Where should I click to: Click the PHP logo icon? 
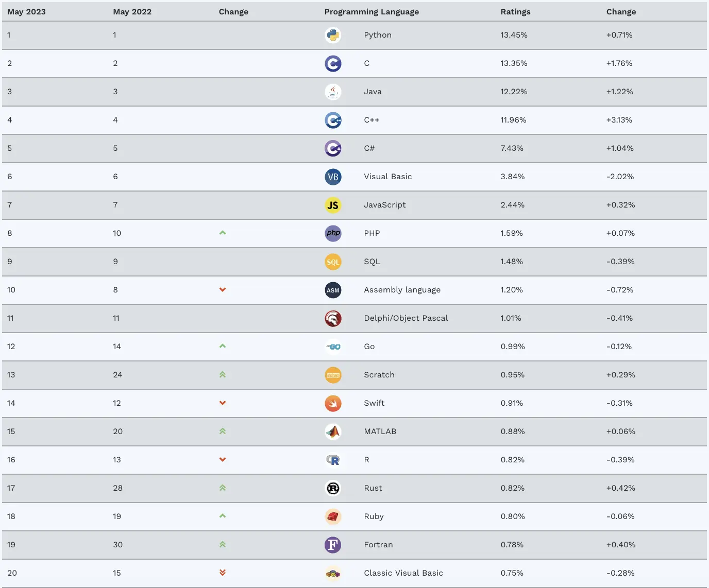333,233
